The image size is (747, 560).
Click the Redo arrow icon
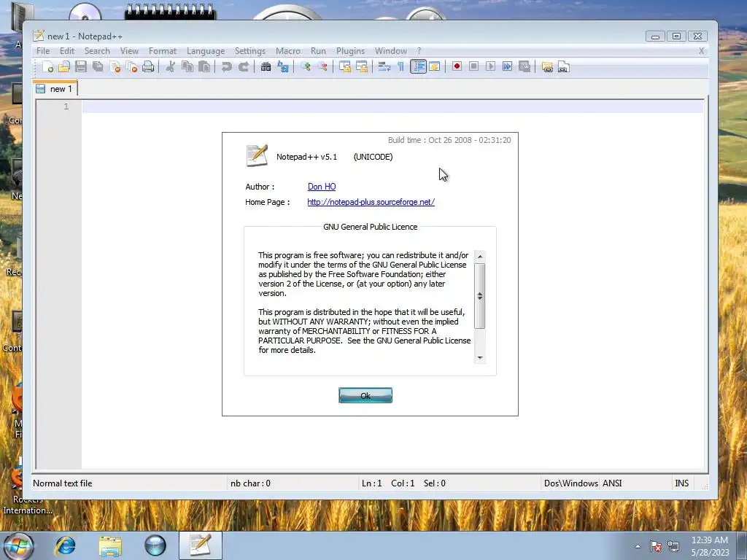(x=244, y=66)
